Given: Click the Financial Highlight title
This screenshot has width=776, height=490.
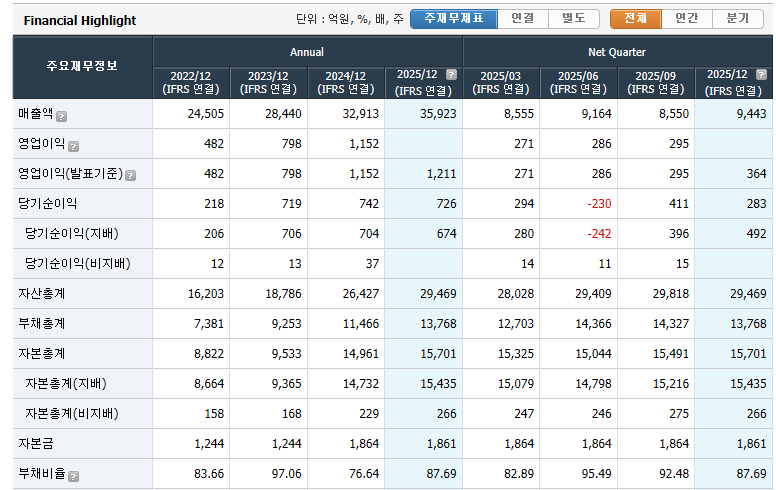Looking at the screenshot, I should [x=80, y=20].
